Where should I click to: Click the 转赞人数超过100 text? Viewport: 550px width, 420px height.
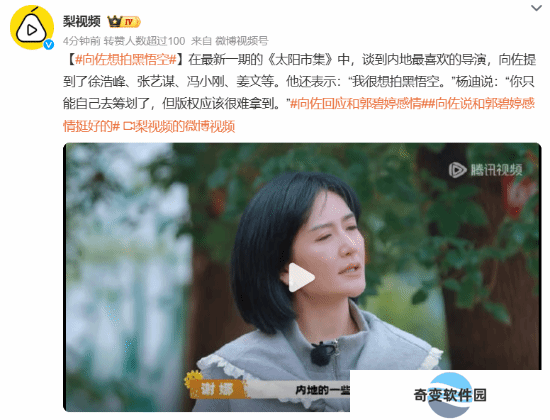tap(145, 41)
